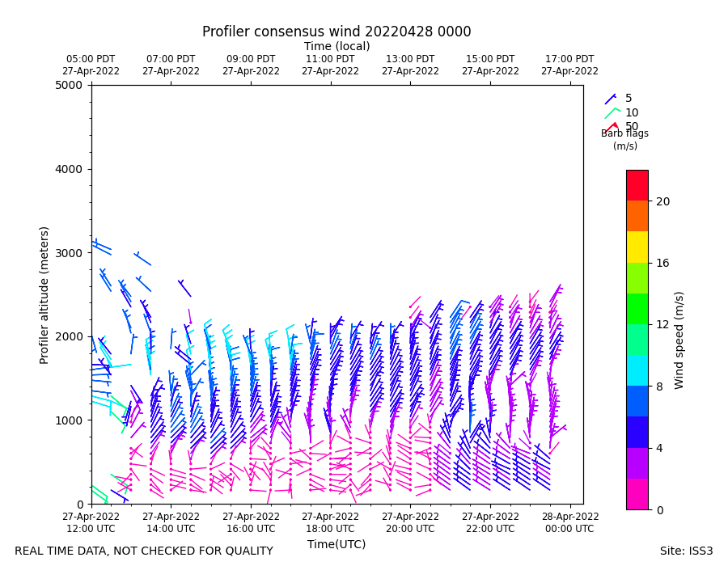Click the "Wind speed (m/s)" colorbar label
The height and width of the screenshot is (566, 728).
pos(679,340)
